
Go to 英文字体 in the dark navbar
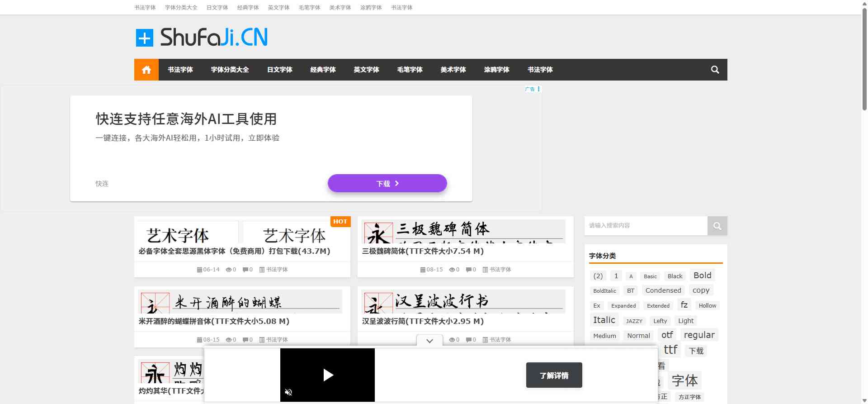click(x=366, y=70)
